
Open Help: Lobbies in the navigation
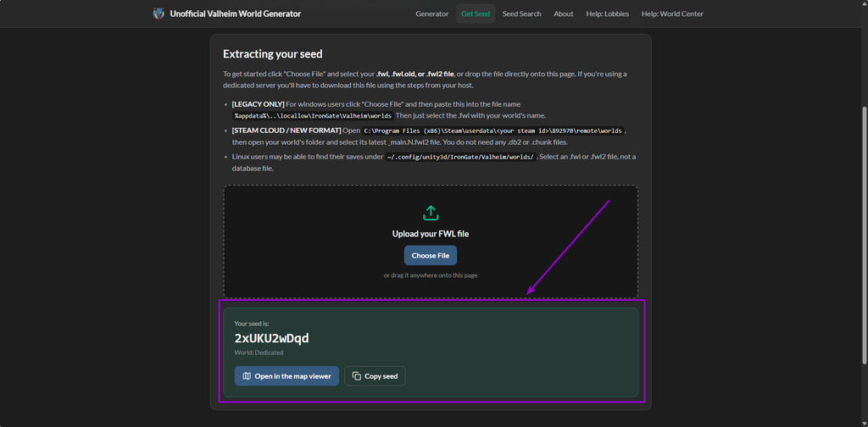tap(607, 14)
